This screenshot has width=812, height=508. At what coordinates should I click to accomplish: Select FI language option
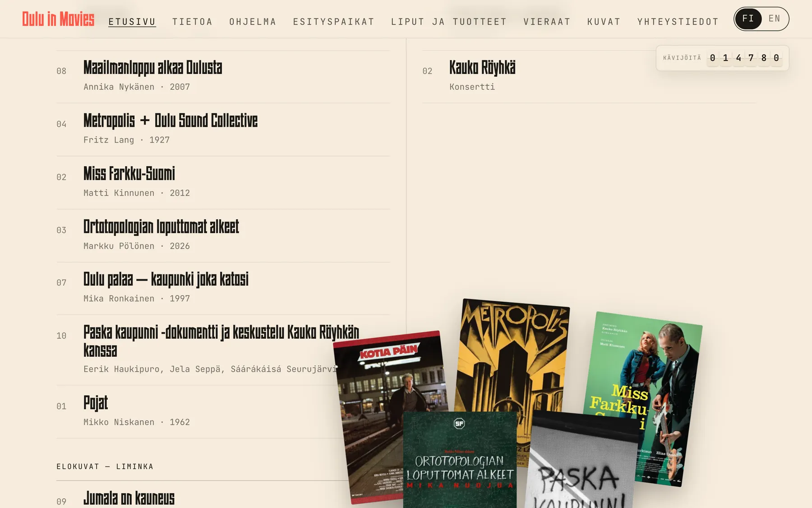coord(748,19)
